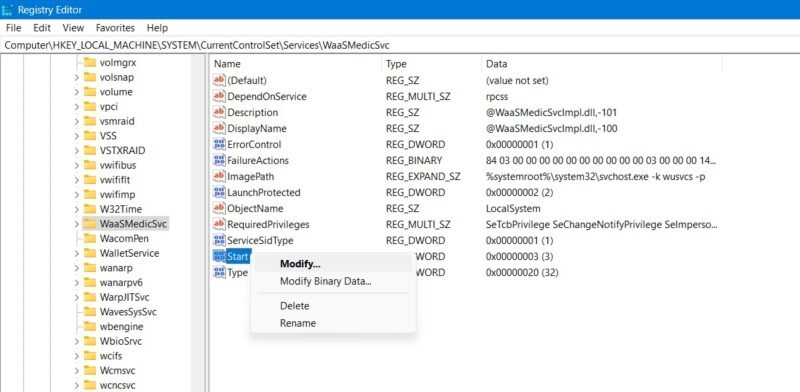800x392 pixels.
Task: Expand the W32Time tree node
Action: pos(77,209)
